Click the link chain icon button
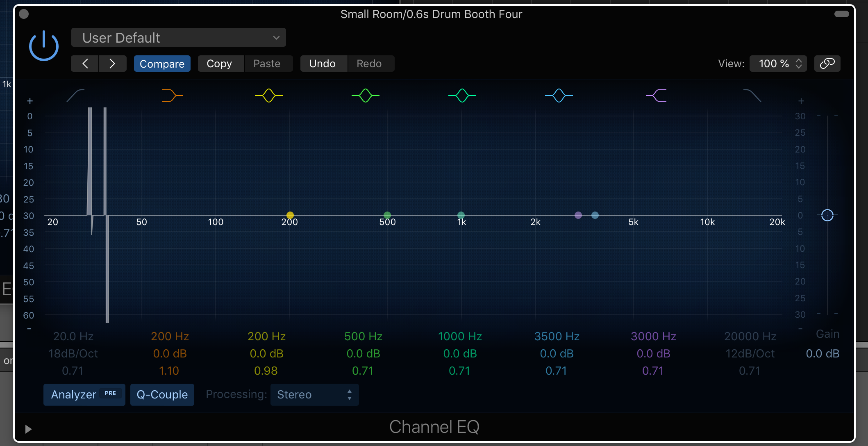The width and height of the screenshot is (868, 446). point(827,64)
